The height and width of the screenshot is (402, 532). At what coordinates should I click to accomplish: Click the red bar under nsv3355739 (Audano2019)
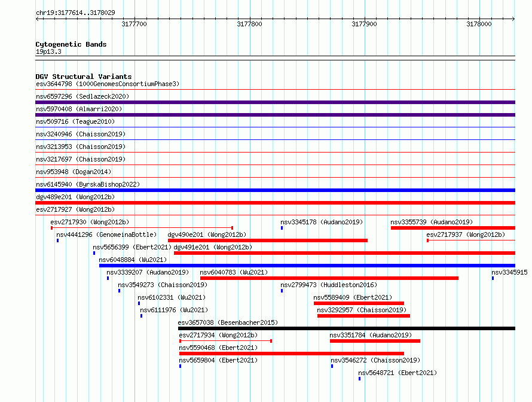(x=452, y=228)
